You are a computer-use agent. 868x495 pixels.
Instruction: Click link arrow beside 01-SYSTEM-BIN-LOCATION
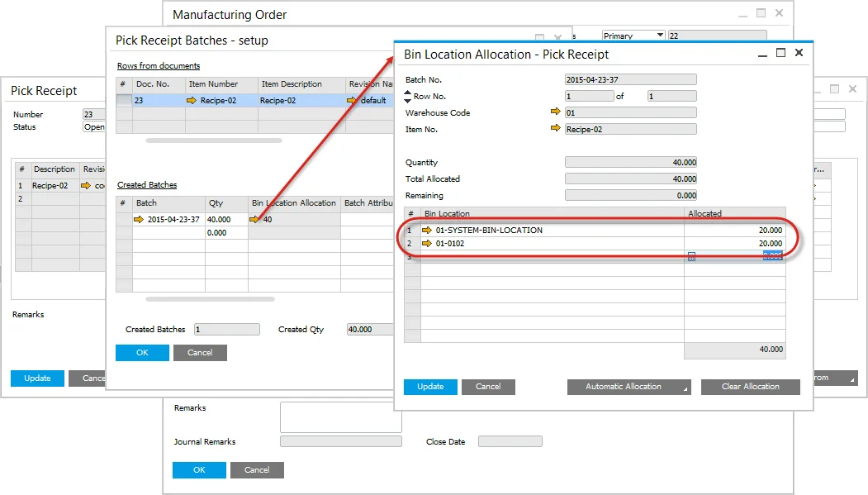(427, 230)
